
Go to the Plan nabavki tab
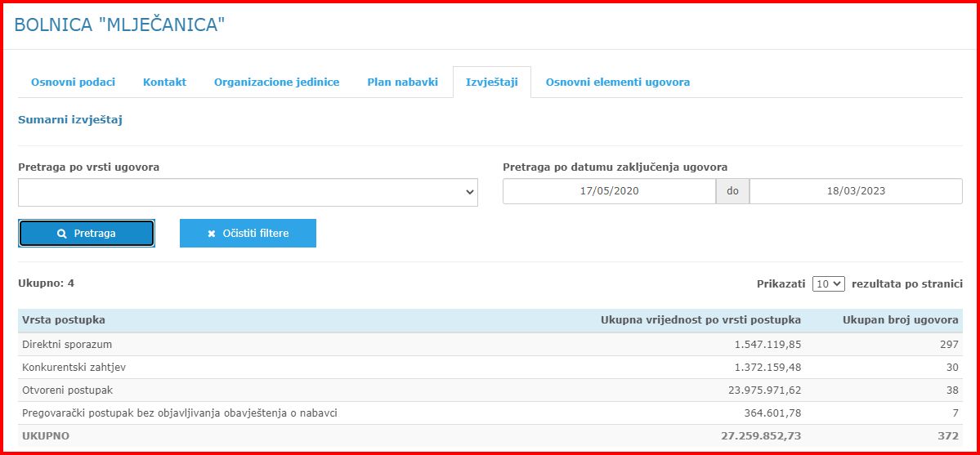(x=402, y=82)
